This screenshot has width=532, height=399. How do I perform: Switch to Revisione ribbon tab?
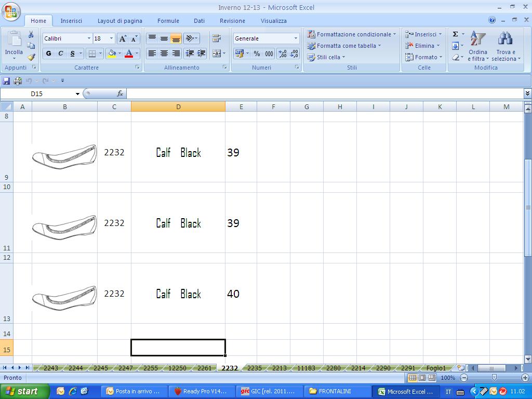click(232, 21)
